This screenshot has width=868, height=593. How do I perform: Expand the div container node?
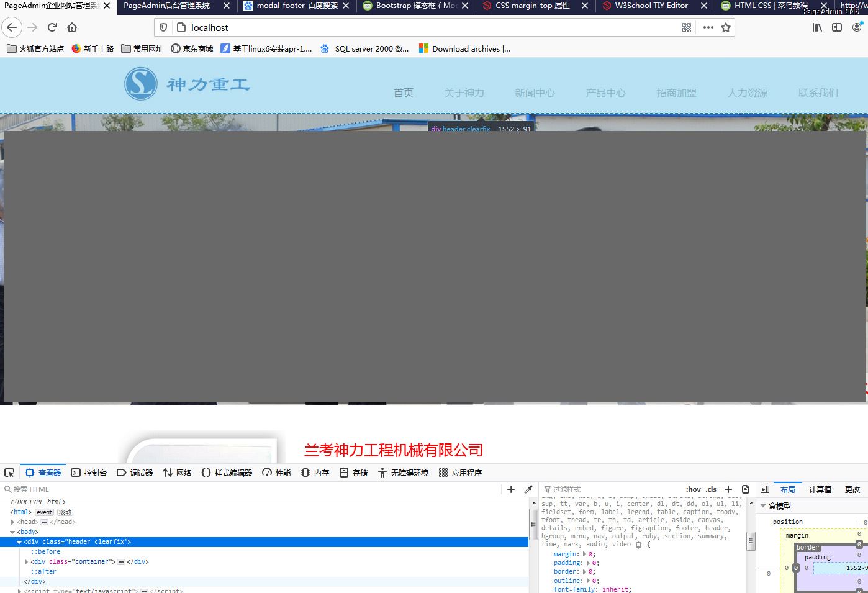click(26, 562)
